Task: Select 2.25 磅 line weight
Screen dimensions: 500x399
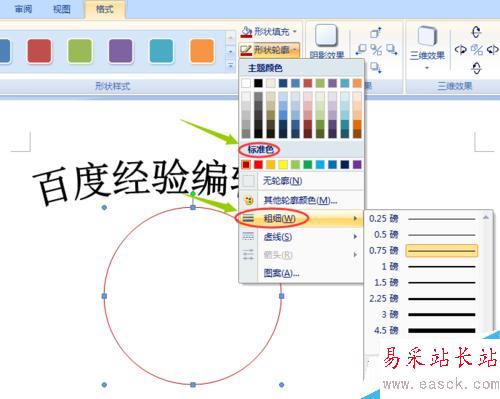Action: point(423,299)
